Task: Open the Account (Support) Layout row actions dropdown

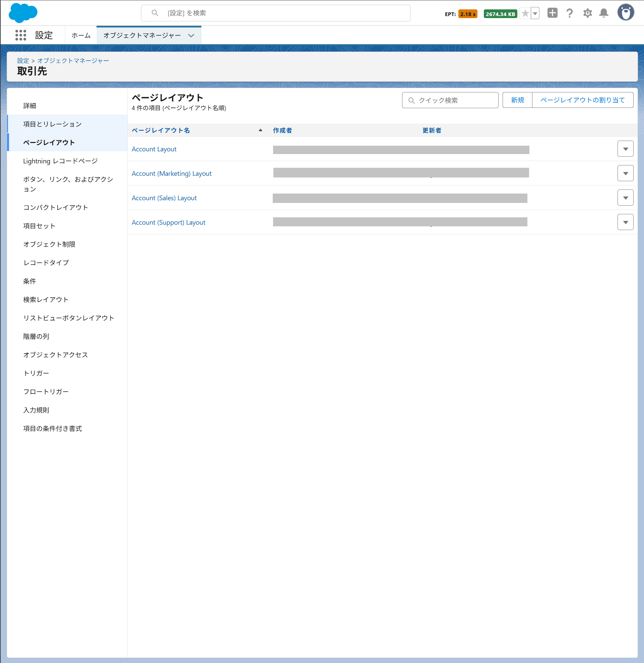Action: pos(625,222)
